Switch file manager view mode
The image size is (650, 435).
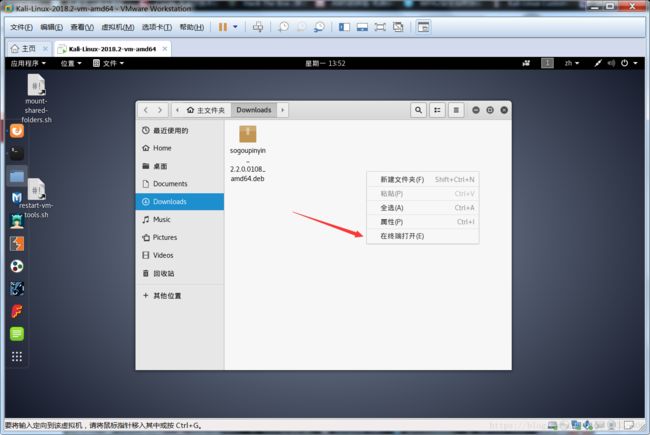pos(437,110)
